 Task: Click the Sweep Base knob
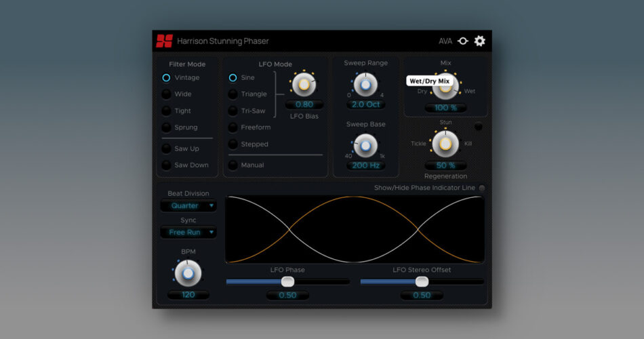click(x=366, y=145)
